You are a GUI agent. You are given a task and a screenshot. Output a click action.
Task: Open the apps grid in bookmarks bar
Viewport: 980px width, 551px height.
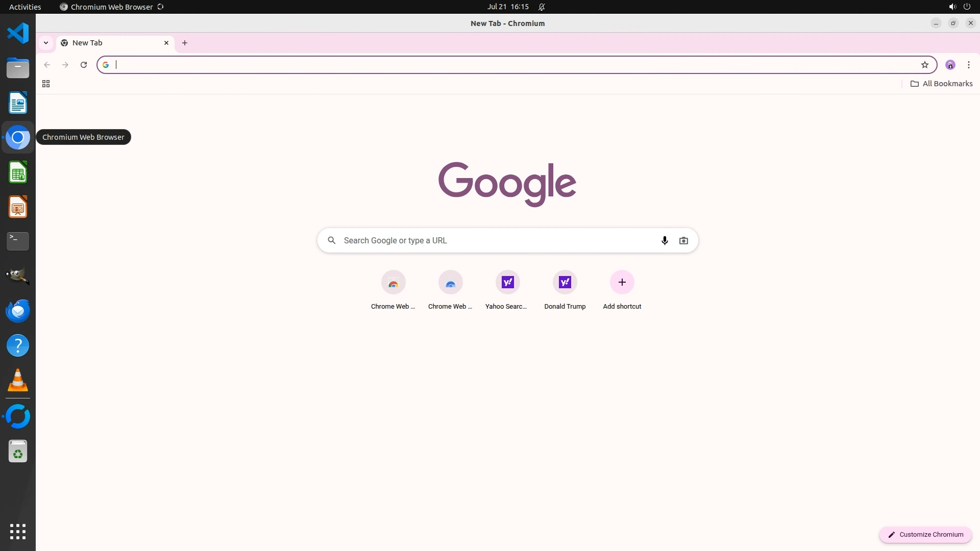[46, 84]
